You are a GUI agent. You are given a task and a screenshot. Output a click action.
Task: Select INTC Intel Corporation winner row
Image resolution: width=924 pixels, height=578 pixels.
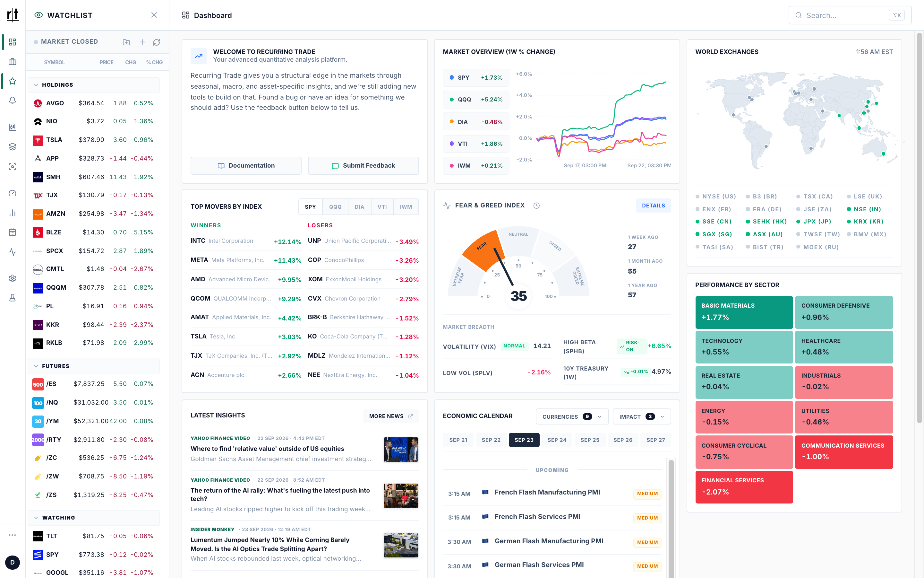[x=245, y=241]
